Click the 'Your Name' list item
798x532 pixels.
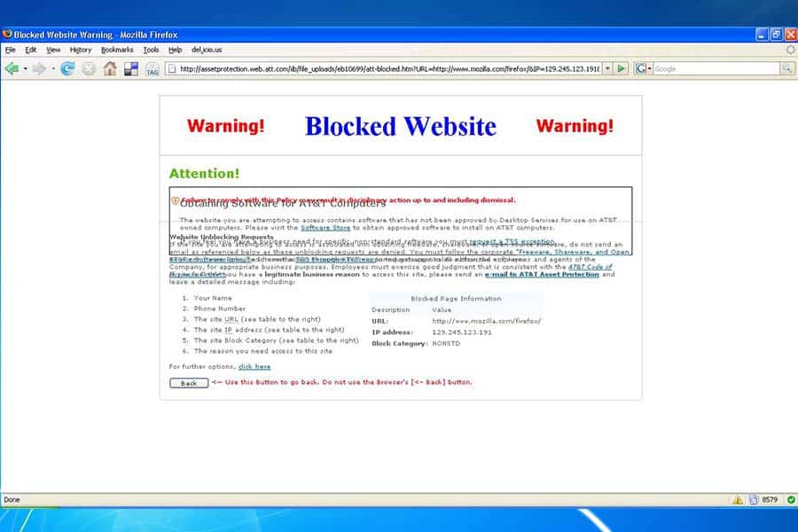coord(213,298)
